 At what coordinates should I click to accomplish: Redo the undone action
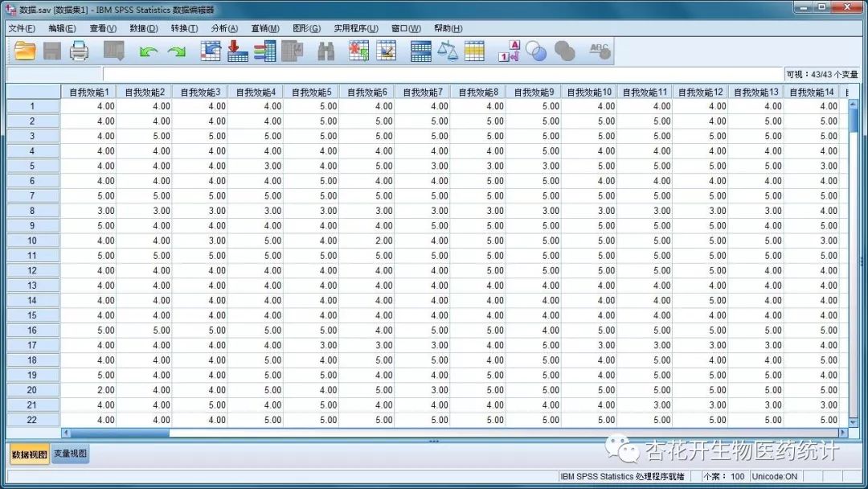coord(175,50)
